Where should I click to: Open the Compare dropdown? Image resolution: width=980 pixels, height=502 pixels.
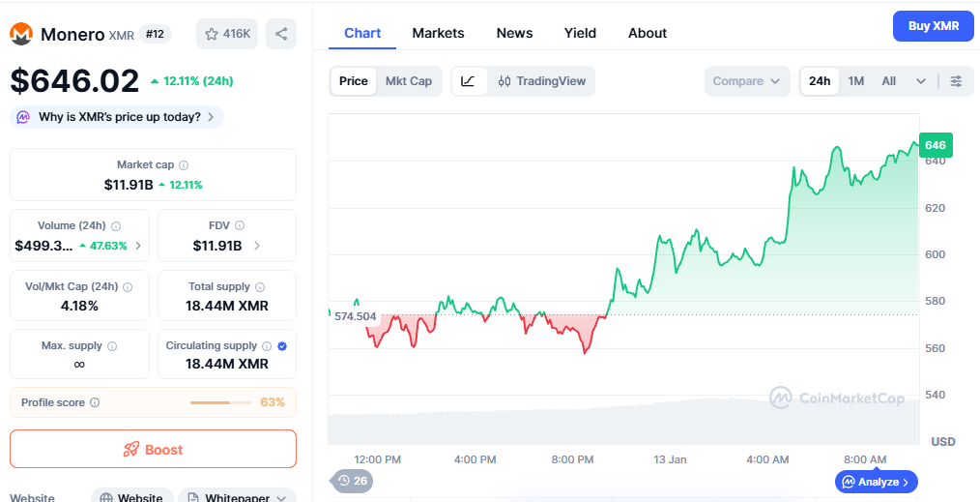pos(747,81)
